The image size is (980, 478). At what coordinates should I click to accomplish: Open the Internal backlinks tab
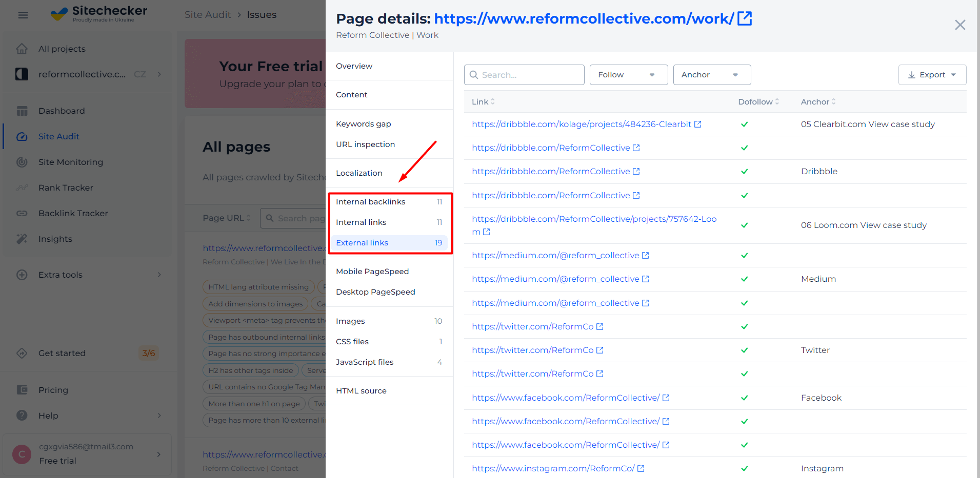coord(389,202)
